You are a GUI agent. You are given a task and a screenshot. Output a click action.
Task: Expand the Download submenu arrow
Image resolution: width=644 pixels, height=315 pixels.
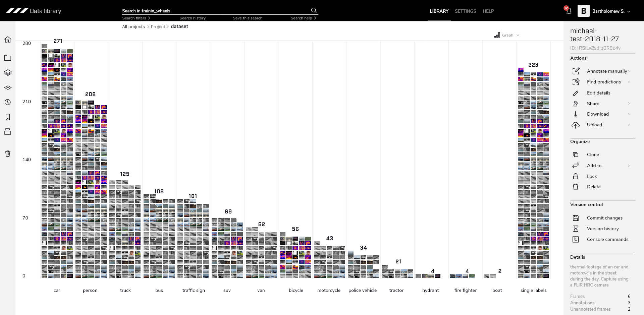(x=629, y=114)
